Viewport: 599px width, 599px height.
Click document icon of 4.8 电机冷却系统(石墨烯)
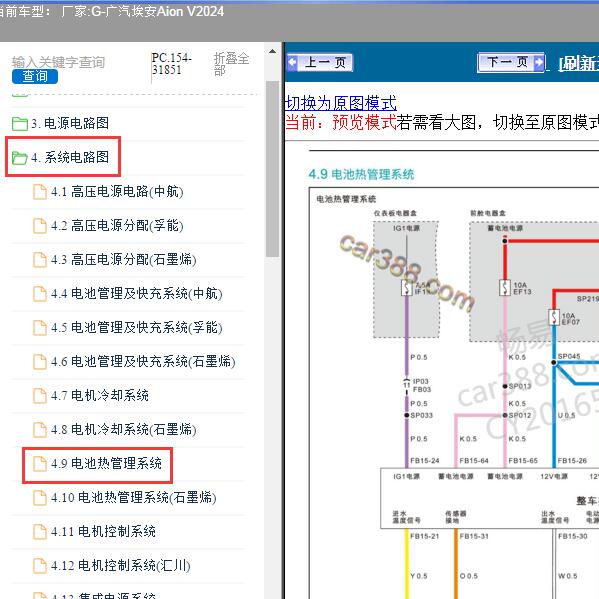click(x=40, y=430)
